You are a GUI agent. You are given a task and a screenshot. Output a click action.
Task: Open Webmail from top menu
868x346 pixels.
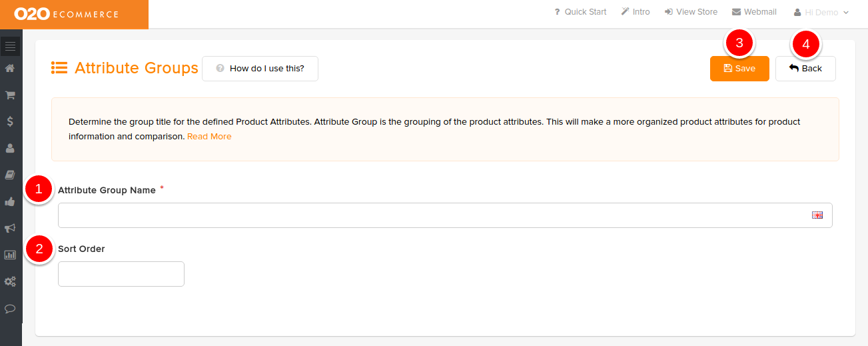[x=754, y=12]
